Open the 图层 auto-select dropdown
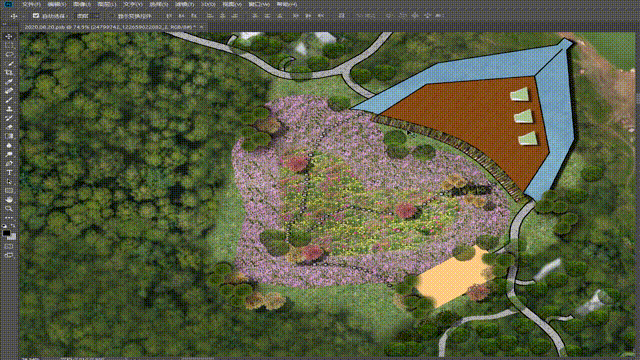 pyautogui.click(x=87, y=16)
